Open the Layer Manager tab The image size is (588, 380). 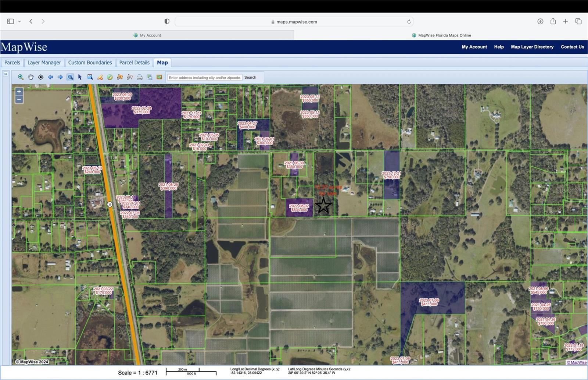tap(44, 63)
